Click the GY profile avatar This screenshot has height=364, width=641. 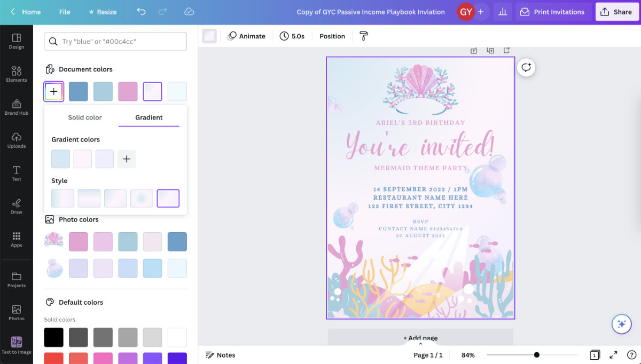[466, 12]
